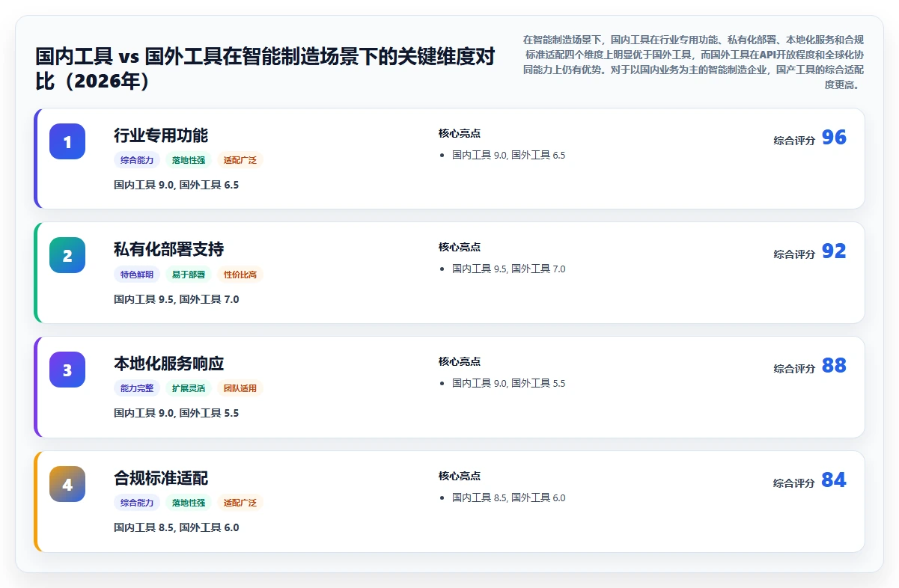Click 综合能力 tag under 行业专用功能
Screen dimensions: 899x588
[x=137, y=160]
